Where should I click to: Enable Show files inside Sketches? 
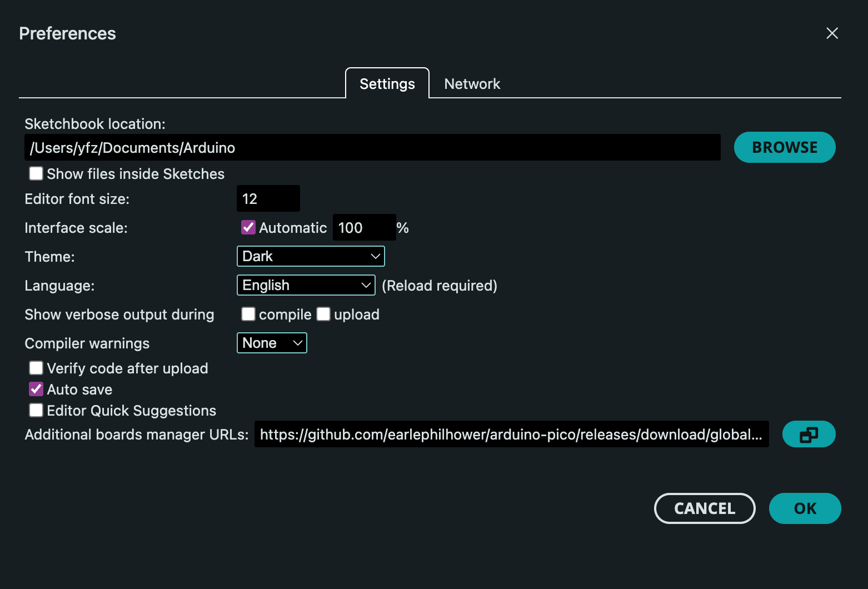click(x=36, y=174)
